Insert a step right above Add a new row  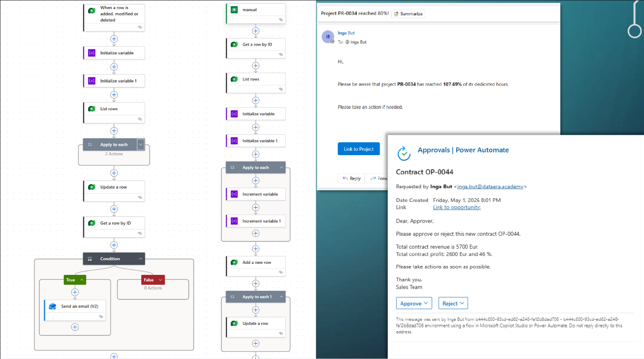255,249
